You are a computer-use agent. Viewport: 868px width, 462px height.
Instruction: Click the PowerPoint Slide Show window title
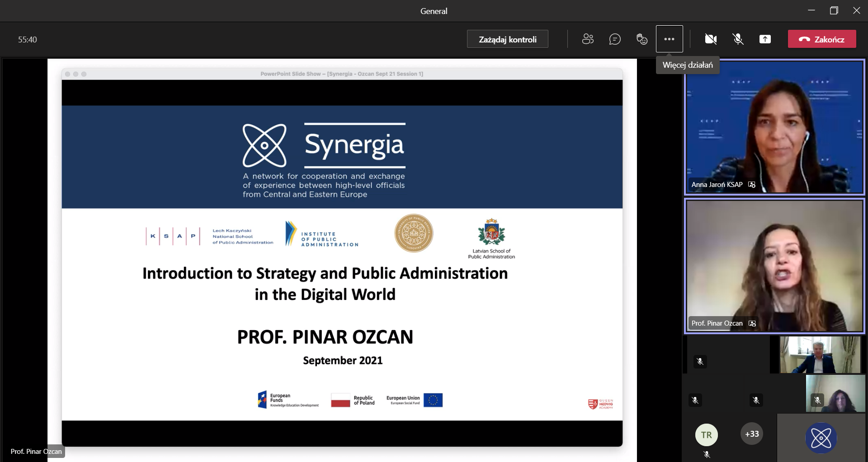[342, 74]
